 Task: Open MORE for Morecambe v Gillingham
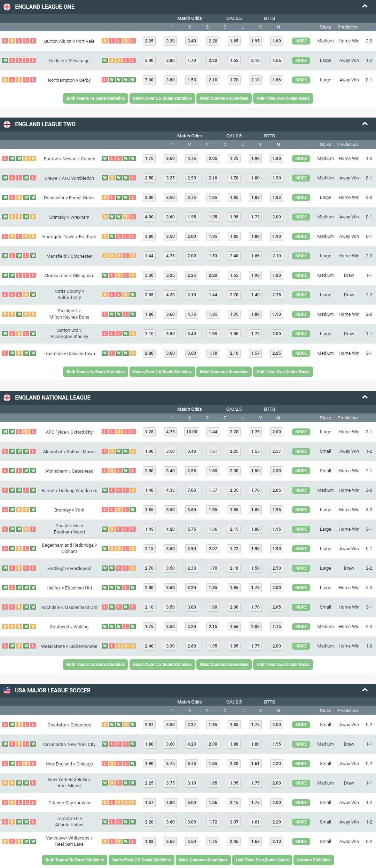[x=301, y=275]
